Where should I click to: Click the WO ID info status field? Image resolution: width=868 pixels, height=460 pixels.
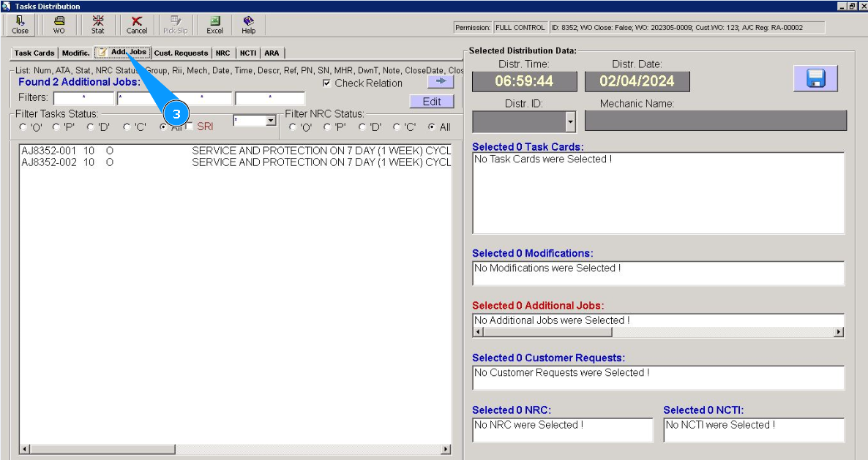687,28
